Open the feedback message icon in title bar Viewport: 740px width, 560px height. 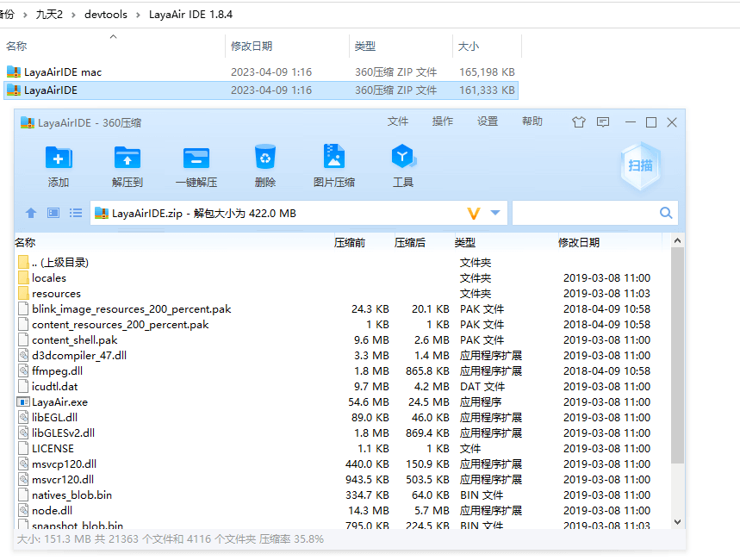pyautogui.click(x=603, y=122)
